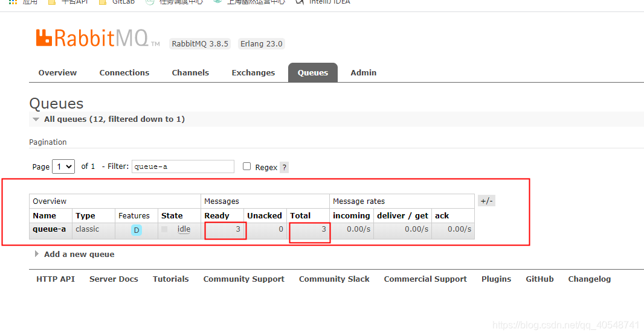The width and height of the screenshot is (644, 336).
Task: Open the Server Docs link
Action: coord(114,279)
